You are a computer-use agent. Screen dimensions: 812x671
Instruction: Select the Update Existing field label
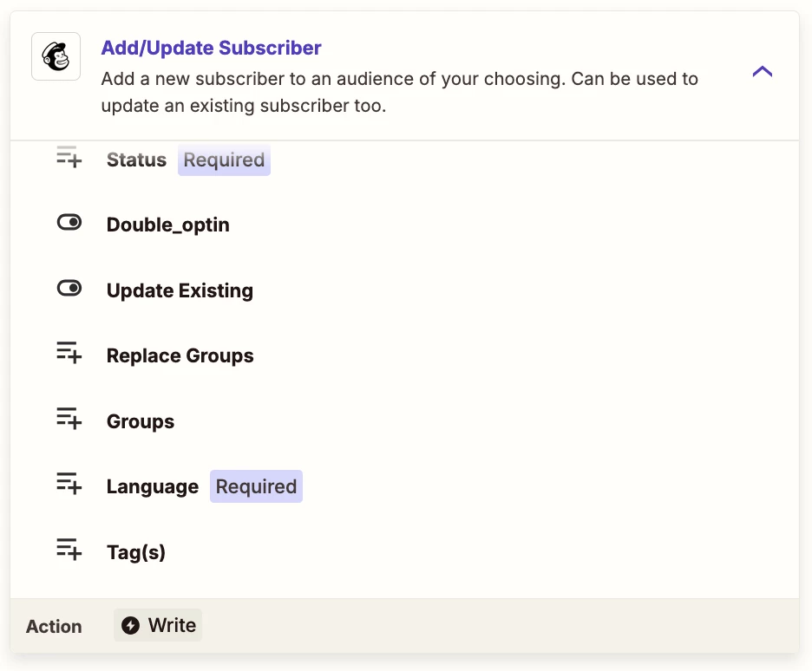180,290
